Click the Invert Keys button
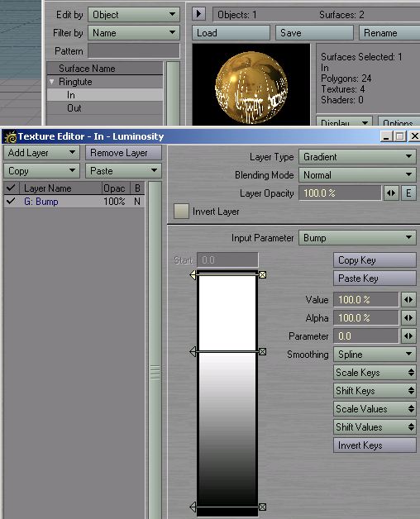Viewport: 420px width, 519px height. pyautogui.click(x=375, y=445)
